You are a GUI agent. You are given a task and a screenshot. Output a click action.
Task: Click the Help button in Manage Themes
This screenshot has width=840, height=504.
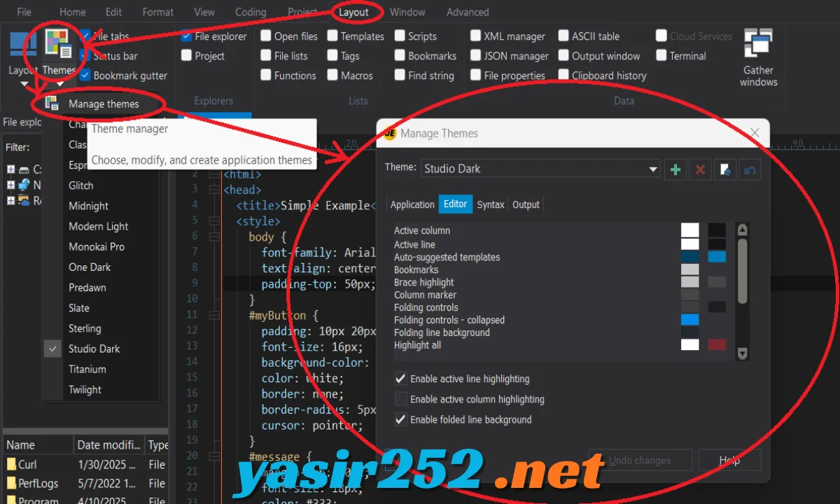coord(729,460)
